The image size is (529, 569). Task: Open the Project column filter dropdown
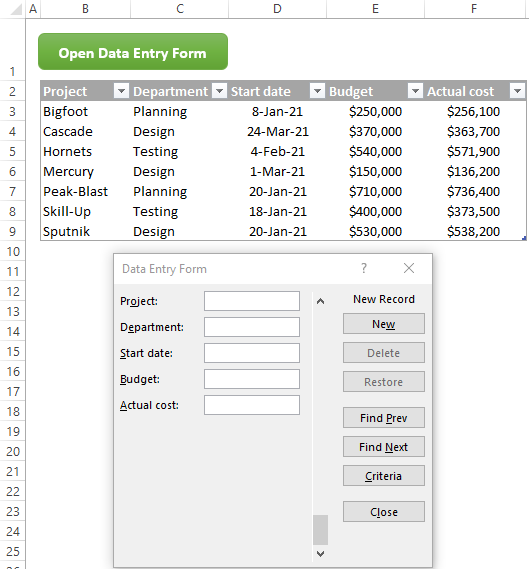pyautogui.click(x=121, y=91)
